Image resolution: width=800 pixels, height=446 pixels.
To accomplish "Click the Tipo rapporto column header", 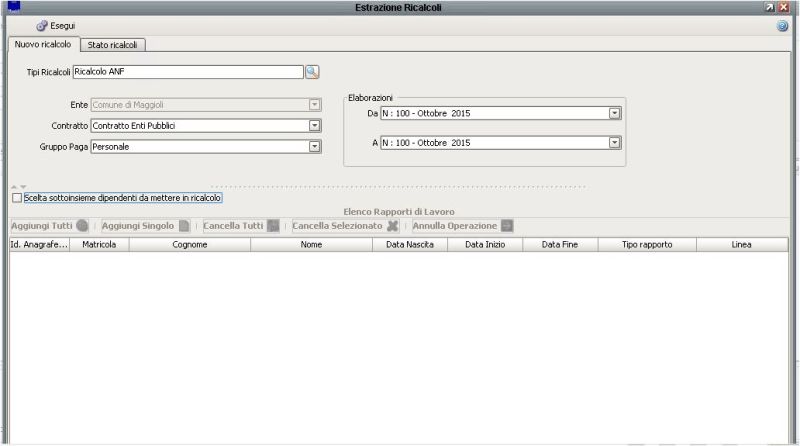I will coord(647,244).
